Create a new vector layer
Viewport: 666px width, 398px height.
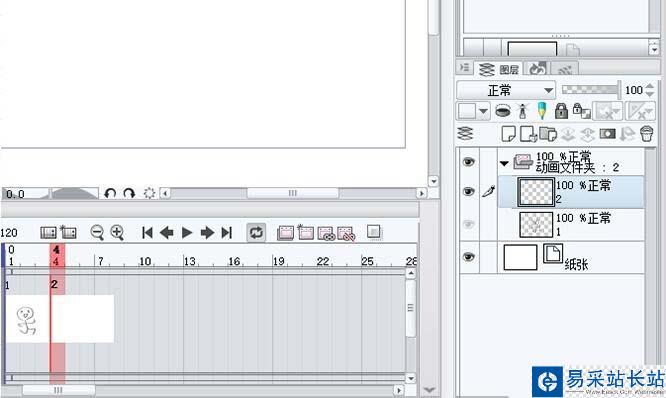click(528, 134)
